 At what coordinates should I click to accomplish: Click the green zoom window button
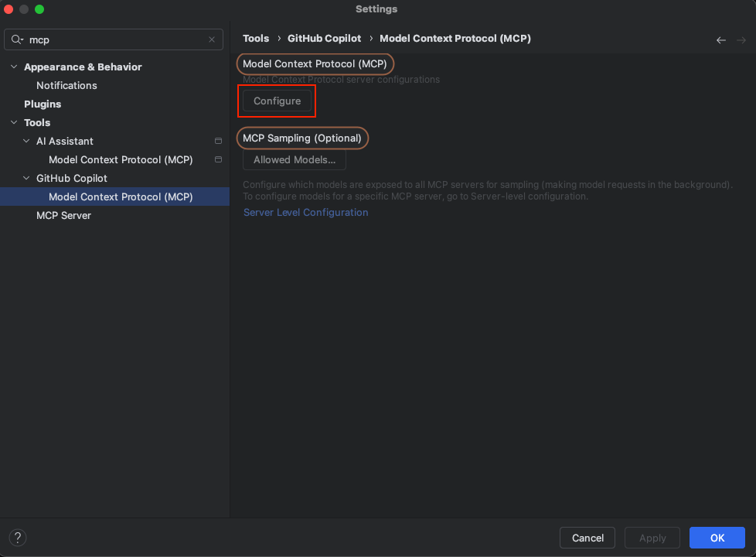(x=39, y=9)
